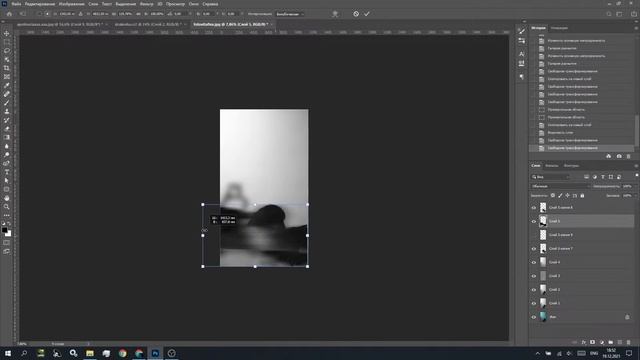This screenshot has width=640, height=360.
Task: Select the Horizontal Type tool
Action: (7, 172)
